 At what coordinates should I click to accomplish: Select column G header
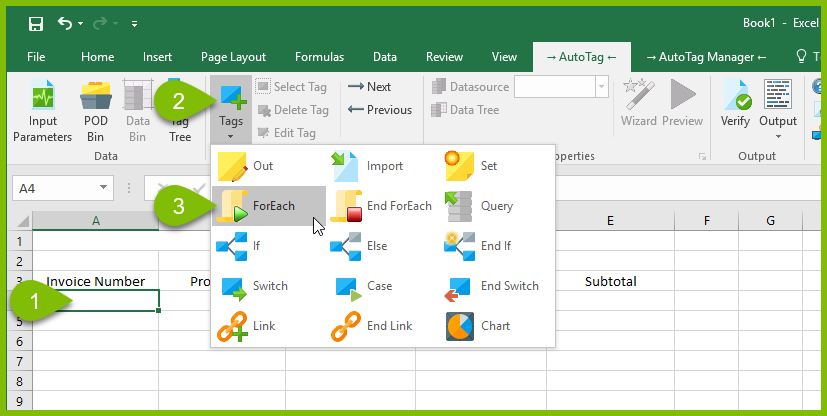pos(771,221)
